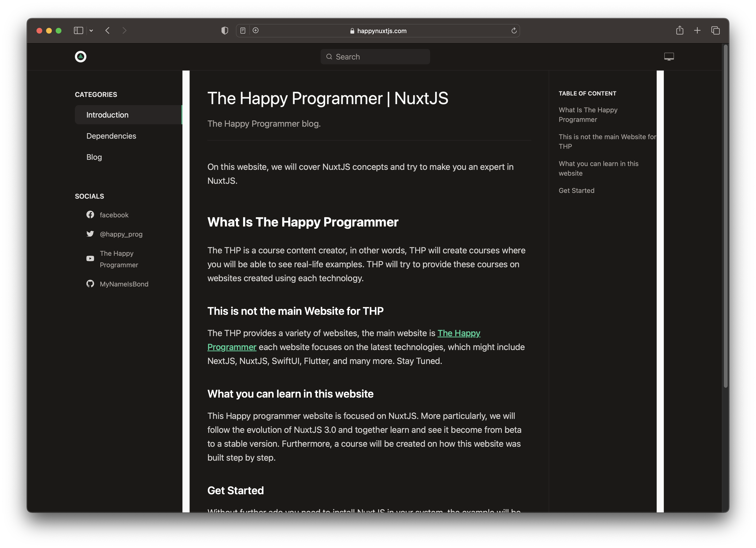756x548 pixels.
Task: Open The Happy Programmer YouTube link
Action: [x=119, y=259]
